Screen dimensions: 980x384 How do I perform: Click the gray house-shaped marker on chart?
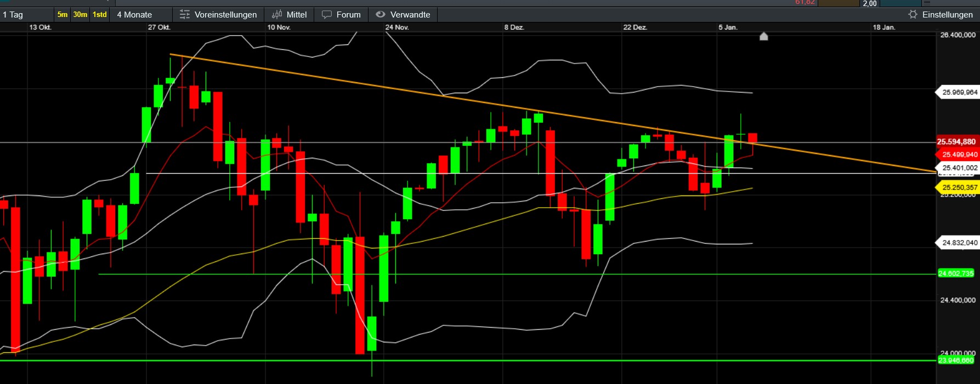(763, 37)
